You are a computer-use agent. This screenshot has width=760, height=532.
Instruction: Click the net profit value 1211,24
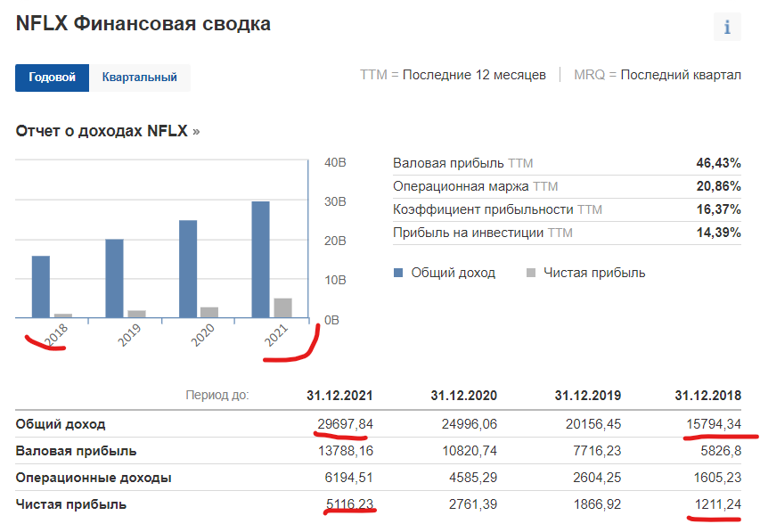click(x=718, y=504)
